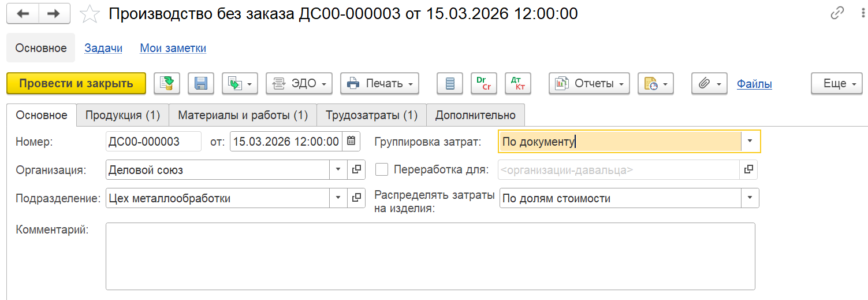This screenshot has height=300, width=868.
Task: Switch to the Трудозатраты (1) tab
Action: click(371, 115)
